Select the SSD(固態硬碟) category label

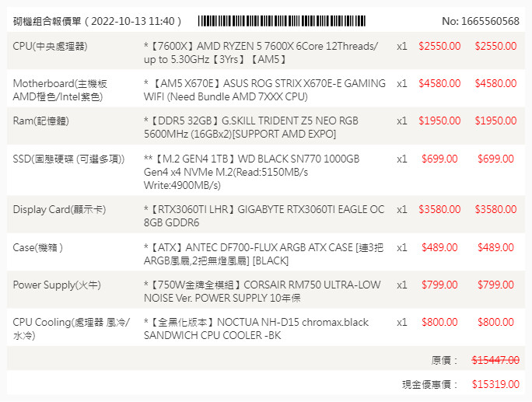pos(68,159)
